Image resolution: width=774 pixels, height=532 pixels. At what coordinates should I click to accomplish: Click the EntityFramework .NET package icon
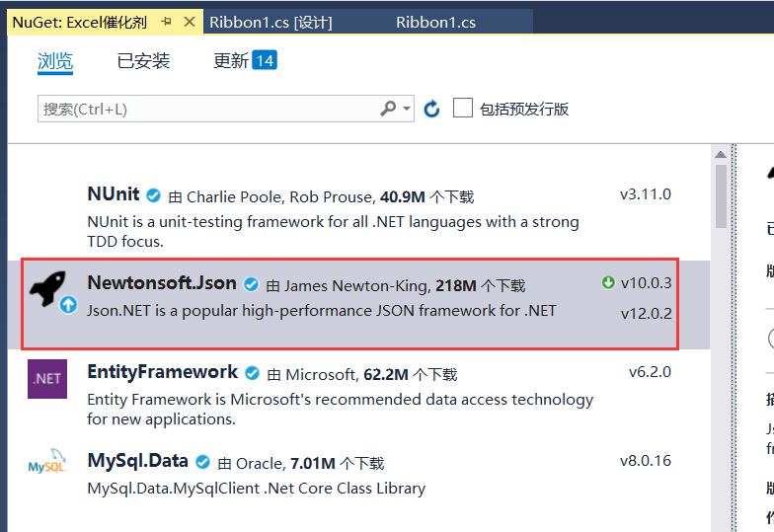click(x=47, y=379)
